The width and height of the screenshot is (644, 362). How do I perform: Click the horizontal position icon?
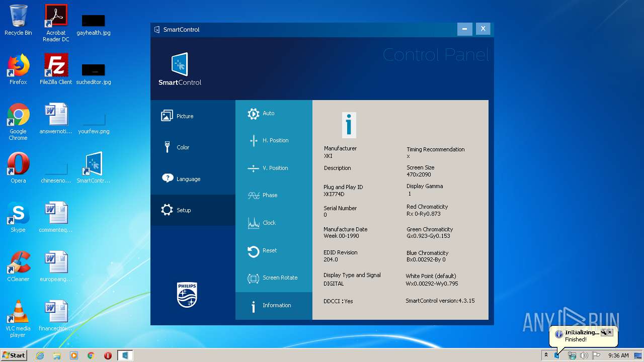coord(254,141)
